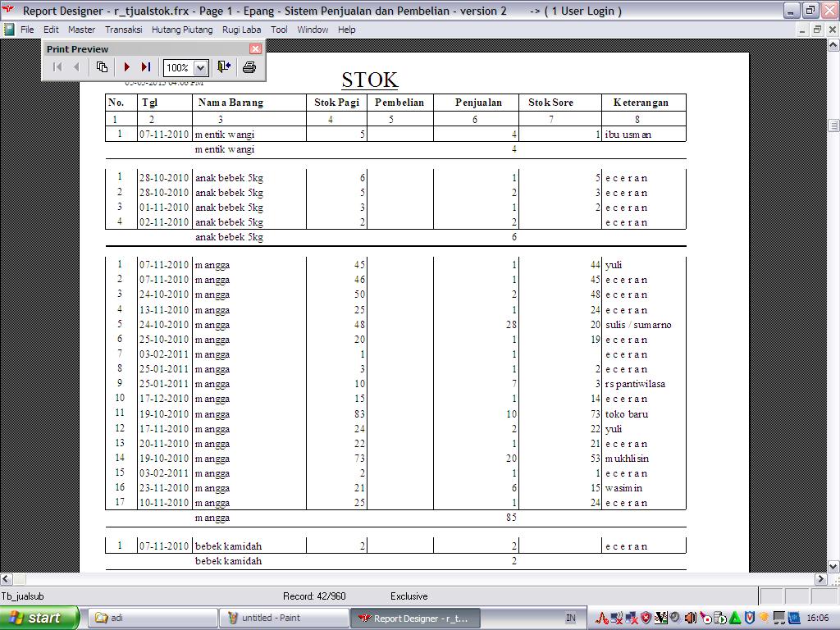Screen dimensions: 840x630
Task: Open the Tool menu
Action: click(x=279, y=30)
